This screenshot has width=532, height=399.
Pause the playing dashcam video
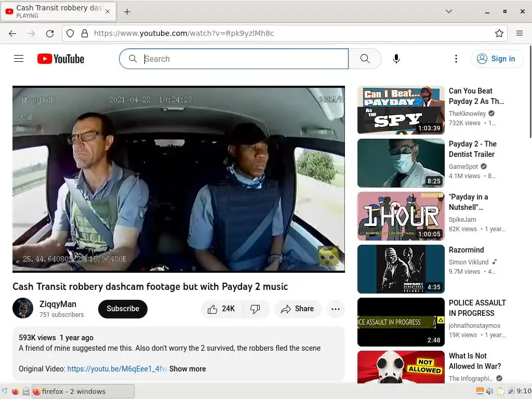tap(179, 179)
